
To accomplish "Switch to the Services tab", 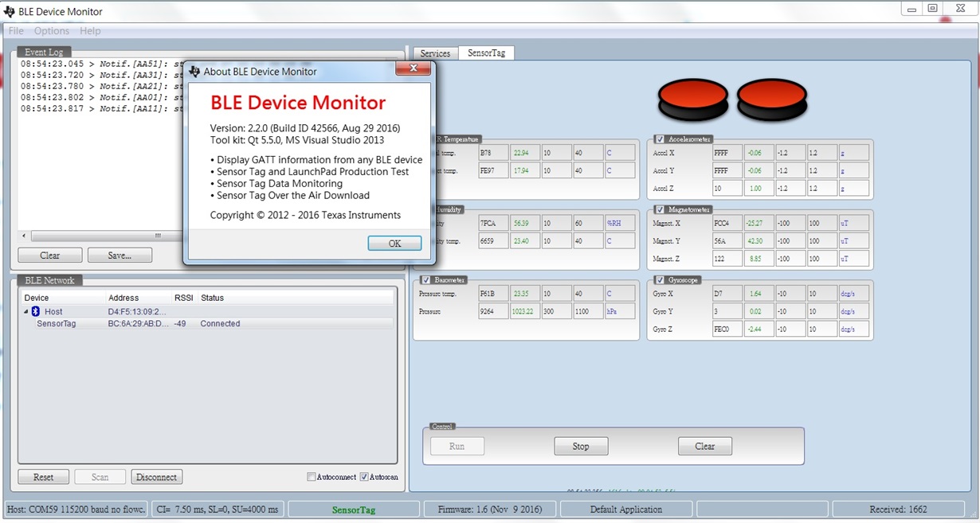I will [x=435, y=53].
